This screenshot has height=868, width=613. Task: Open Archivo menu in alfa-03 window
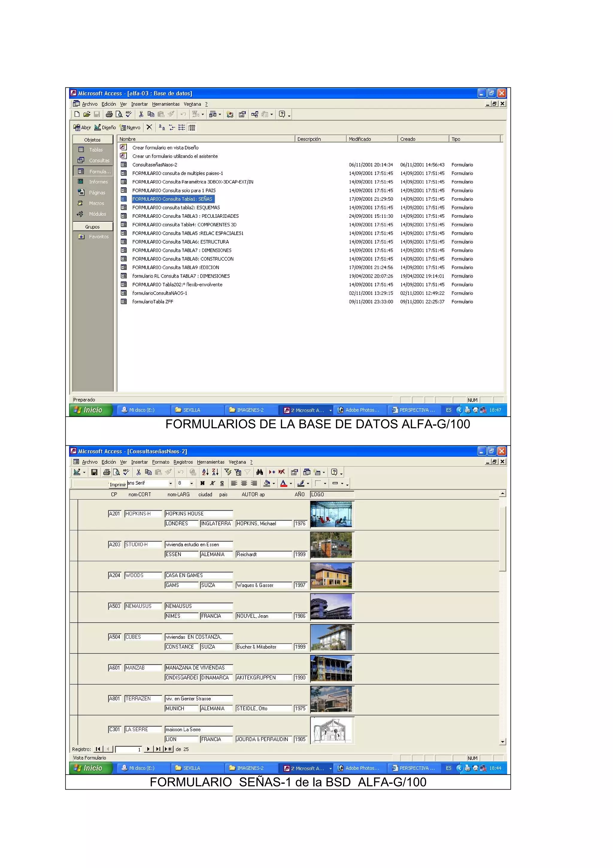pos(89,104)
